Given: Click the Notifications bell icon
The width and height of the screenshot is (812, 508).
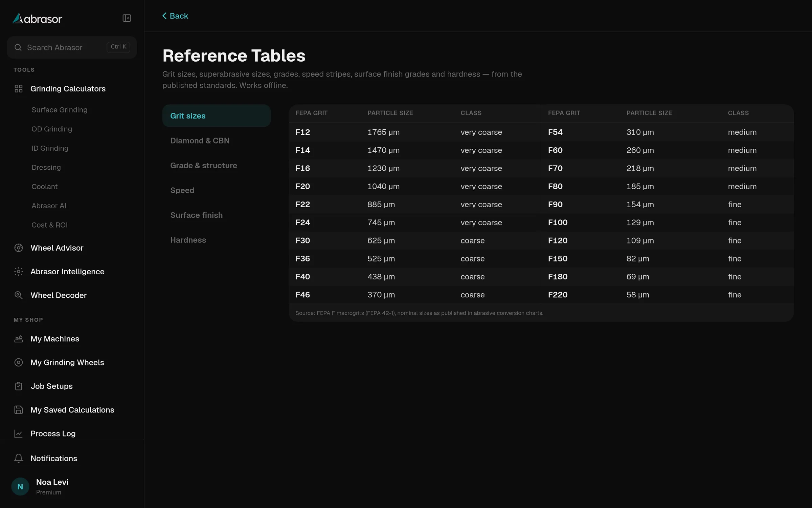Looking at the screenshot, I should pyautogui.click(x=19, y=458).
